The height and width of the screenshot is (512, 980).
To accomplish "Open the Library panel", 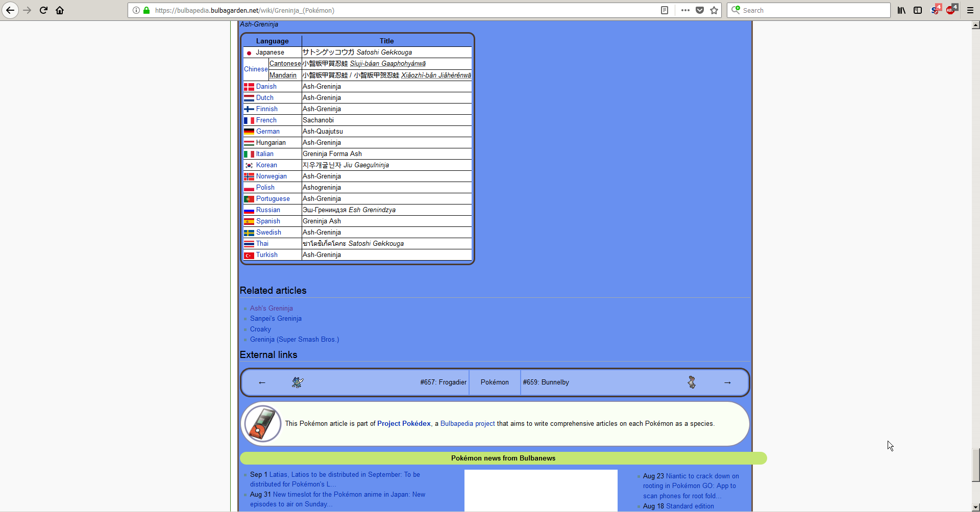I will (902, 10).
